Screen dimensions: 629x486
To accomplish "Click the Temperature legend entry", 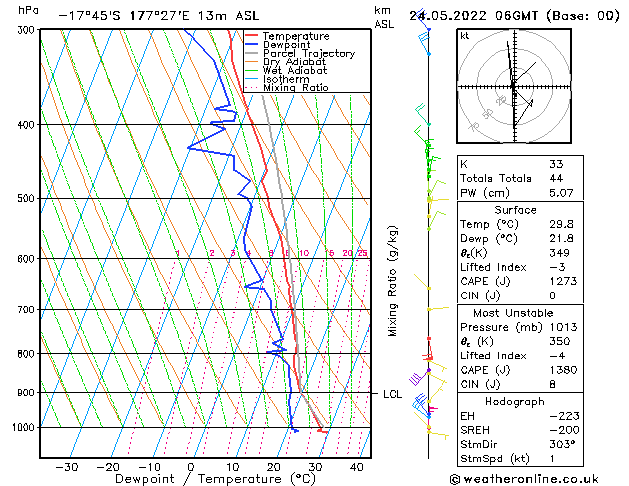I will 296,36.
